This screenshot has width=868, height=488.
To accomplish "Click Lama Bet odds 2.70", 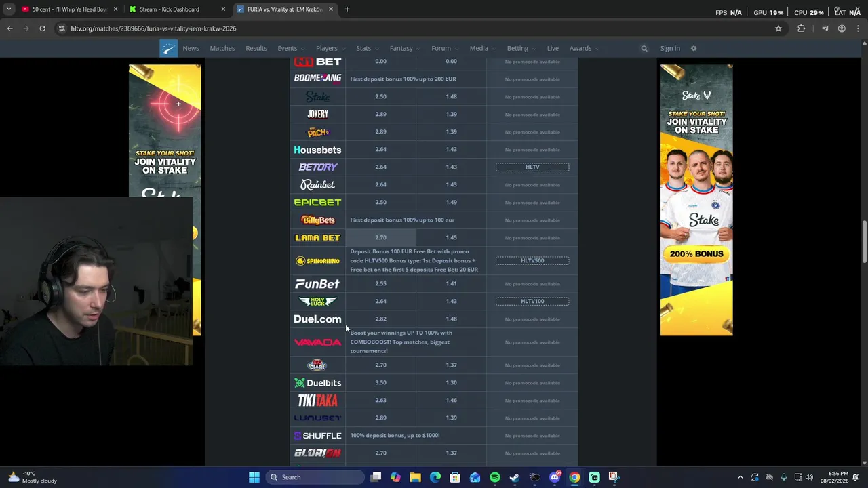I will point(381,238).
